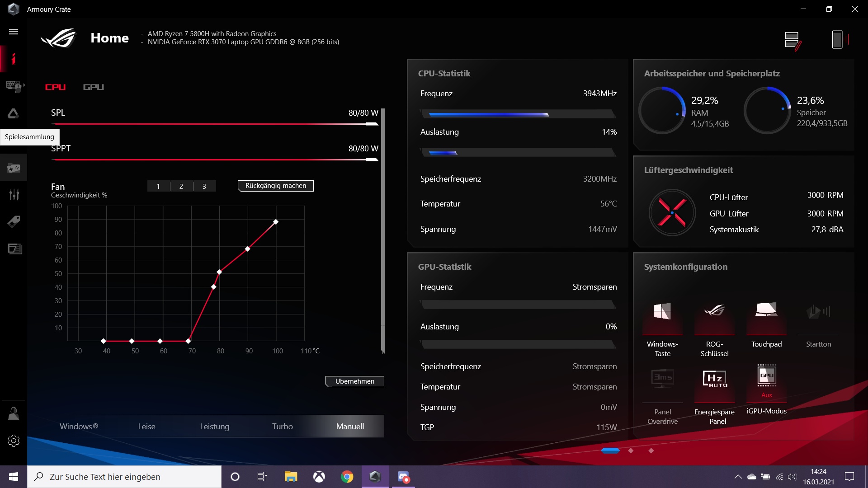
Task: Select the Leistung performance mode
Action: [215, 426]
